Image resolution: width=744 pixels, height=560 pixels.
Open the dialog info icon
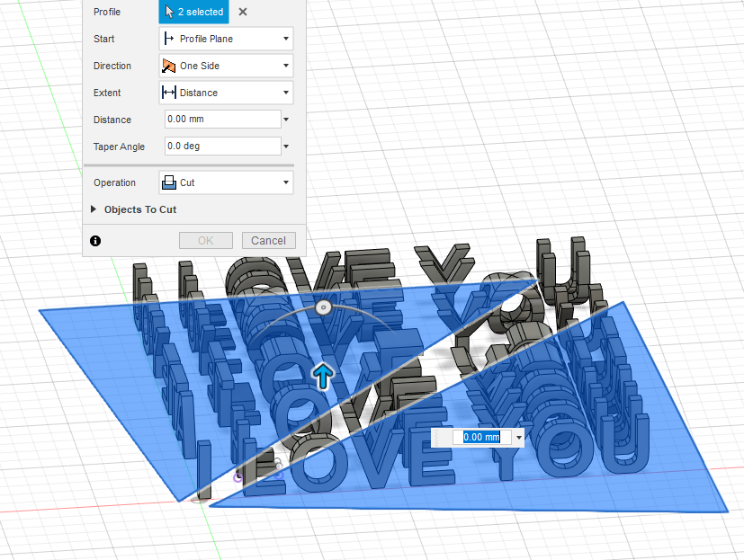(94, 240)
